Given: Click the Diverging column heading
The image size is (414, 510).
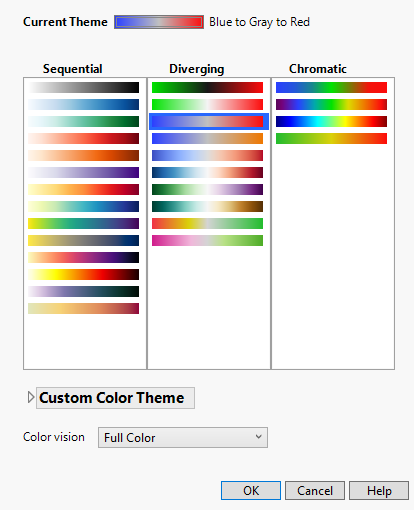Looking at the screenshot, I should click(197, 69).
